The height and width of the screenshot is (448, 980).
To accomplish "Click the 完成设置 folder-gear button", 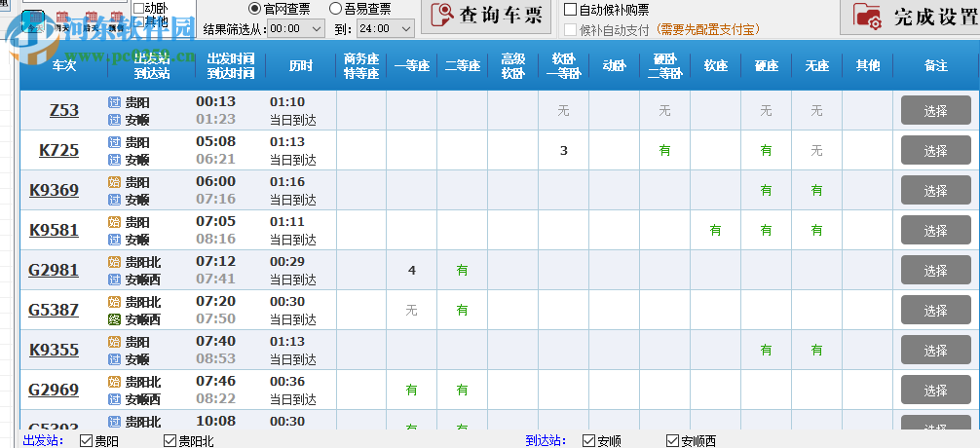I will coord(910,17).
